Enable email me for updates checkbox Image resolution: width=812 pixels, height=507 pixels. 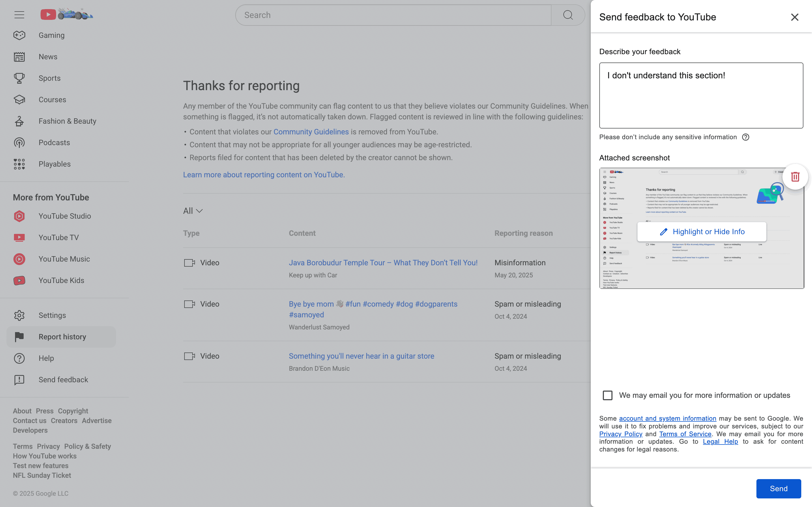[x=607, y=395]
